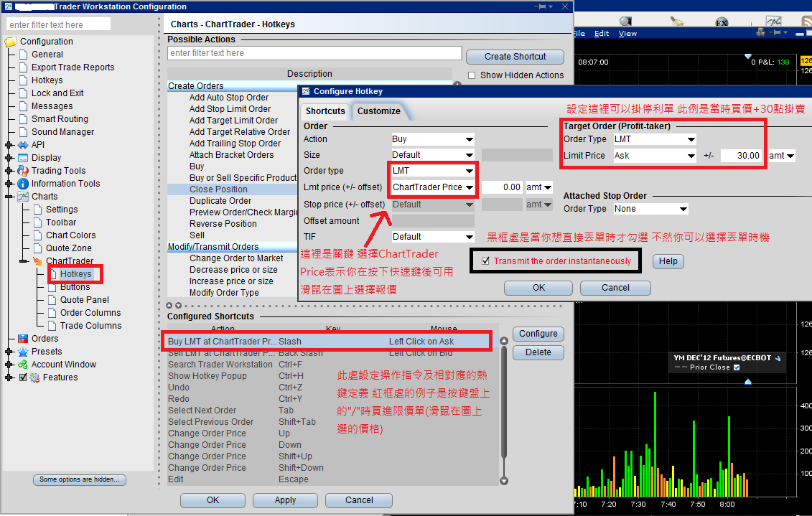Select Hotkeys under ChartTrader in tree
Viewport: 812px width, 516px height.
pos(75,273)
